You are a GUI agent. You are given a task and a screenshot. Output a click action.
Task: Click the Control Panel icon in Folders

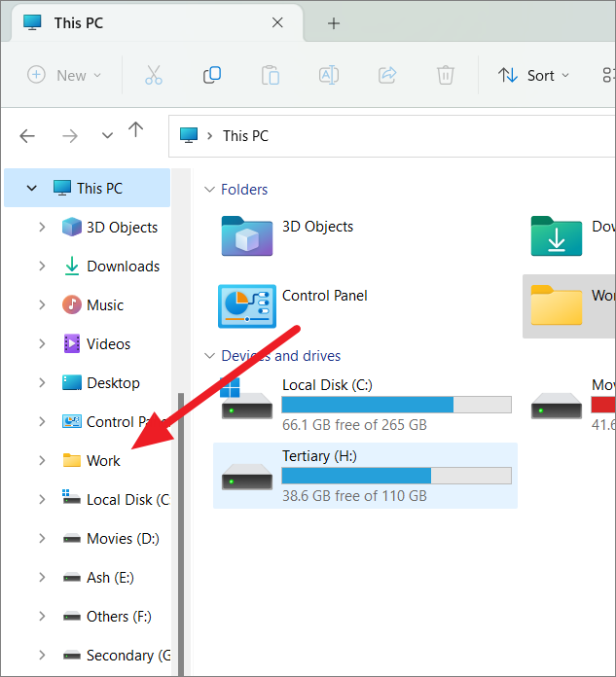[246, 306]
